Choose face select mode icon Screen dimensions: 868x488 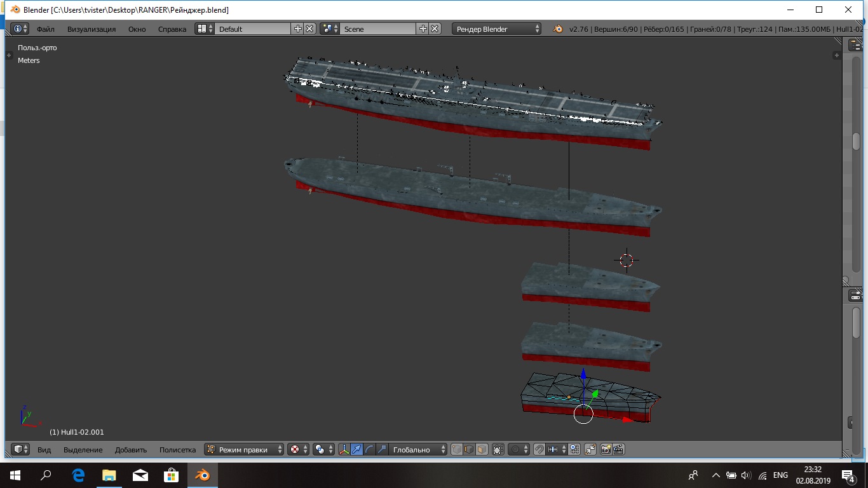[x=482, y=449]
